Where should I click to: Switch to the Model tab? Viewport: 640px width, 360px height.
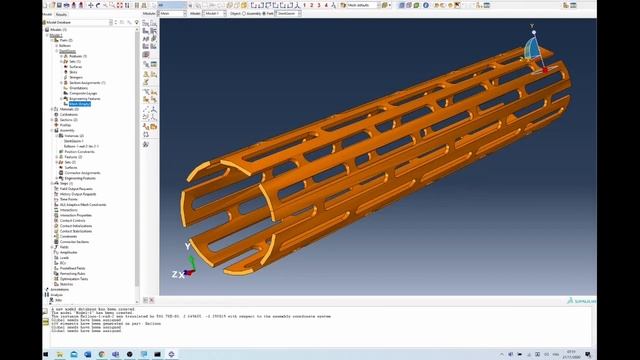pyautogui.click(x=48, y=14)
